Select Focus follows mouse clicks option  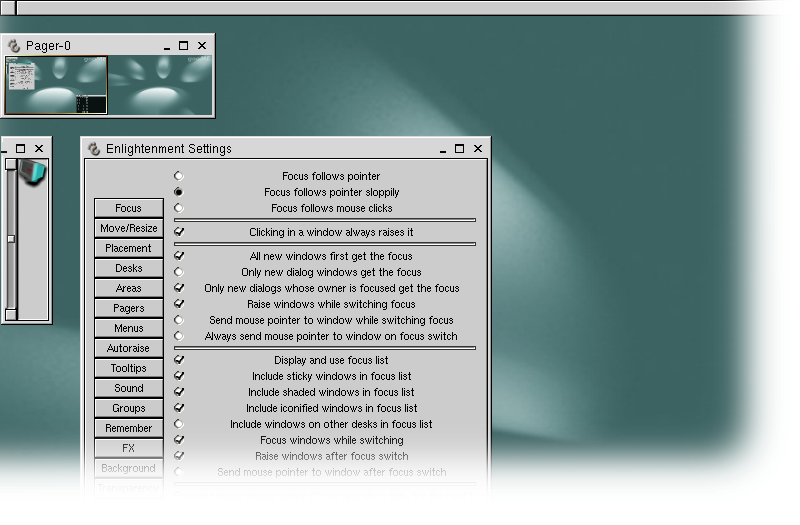click(179, 208)
